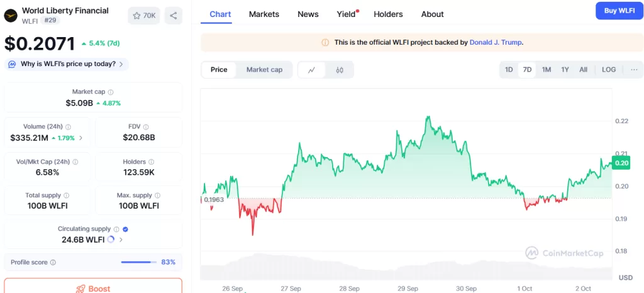Toggle the LOG scale on the chart

tap(609, 70)
